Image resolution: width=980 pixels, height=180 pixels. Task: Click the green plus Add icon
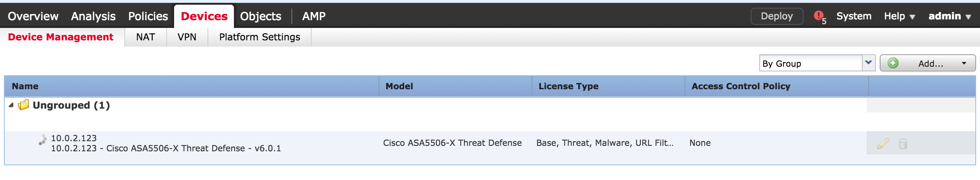coord(893,63)
